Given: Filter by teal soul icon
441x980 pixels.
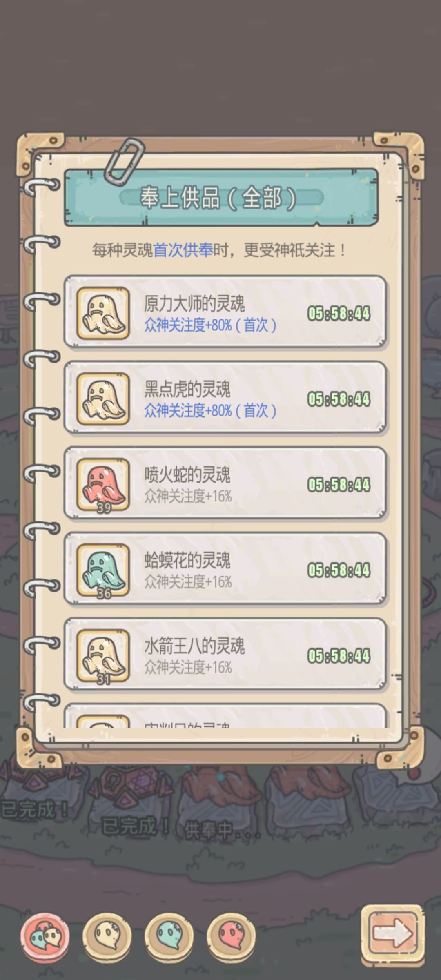Looking at the screenshot, I should point(169,935).
